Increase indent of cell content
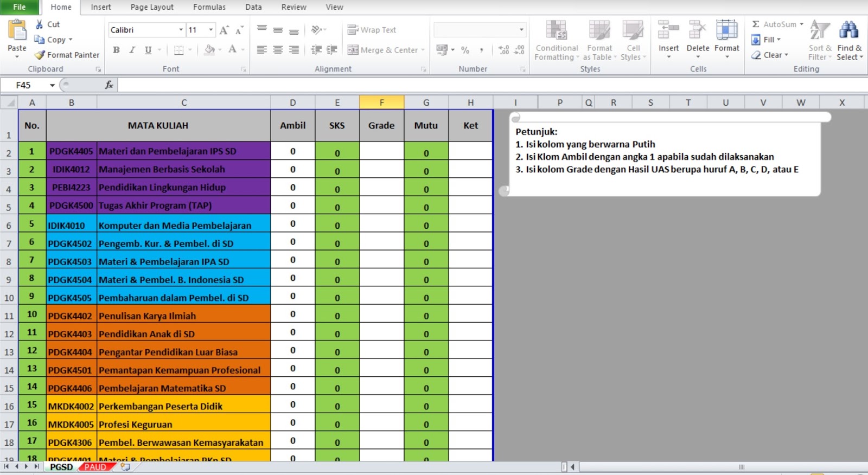The image size is (868, 475). (332, 50)
